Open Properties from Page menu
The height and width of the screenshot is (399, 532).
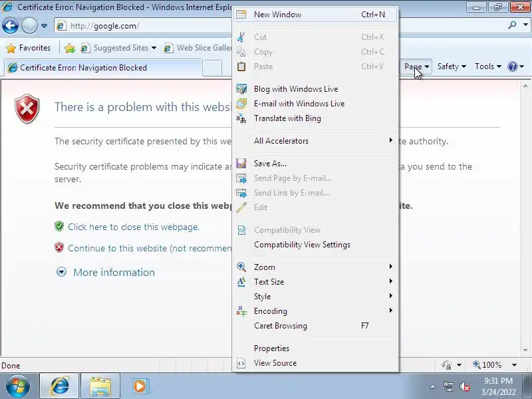coord(315,348)
